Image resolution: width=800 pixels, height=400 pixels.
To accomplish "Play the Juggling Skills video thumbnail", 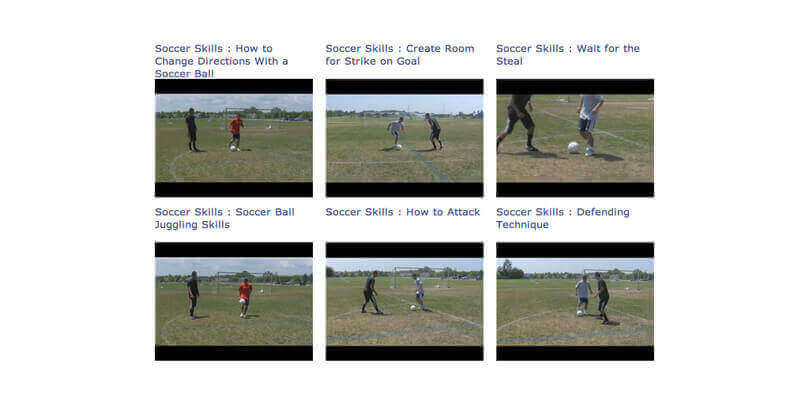I will click(234, 302).
